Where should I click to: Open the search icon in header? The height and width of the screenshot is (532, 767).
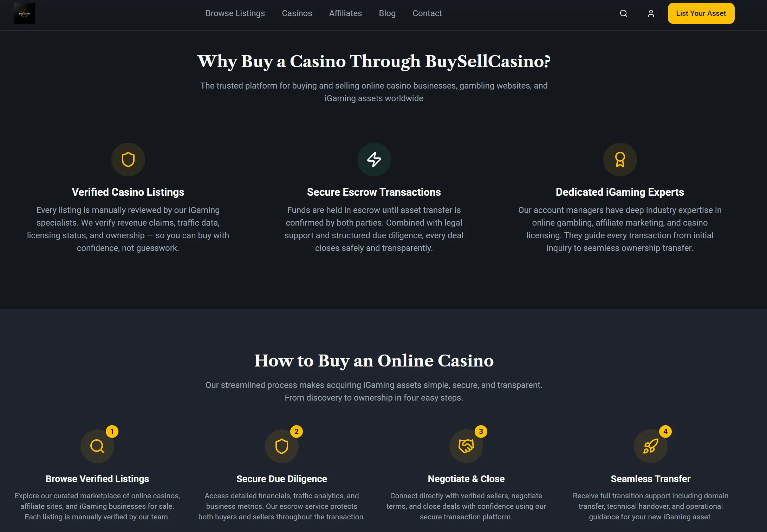[x=624, y=13]
